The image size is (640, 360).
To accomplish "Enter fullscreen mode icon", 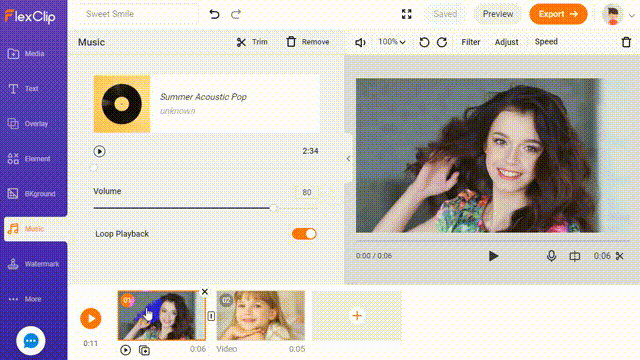I will pos(407,14).
